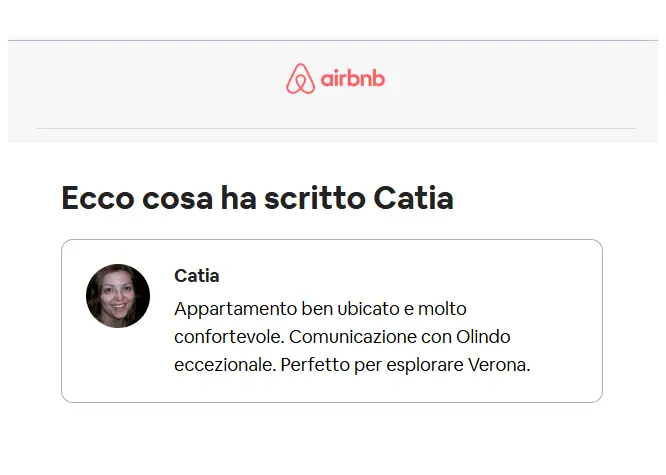Click the thin divider line under the logo
Viewport: 666px width, 475px height.
click(x=336, y=128)
